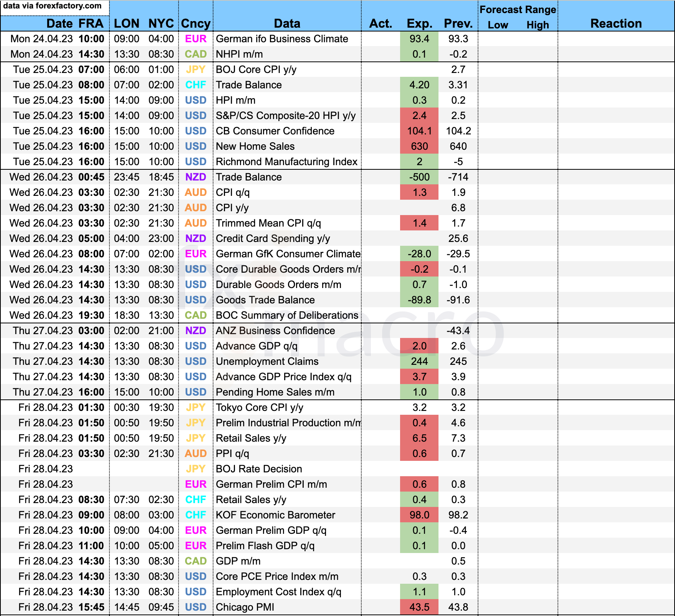Image resolution: width=675 pixels, height=616 pixels.
Task: Click the 'data via forexfactory.com' source label
Action: point(53,6)
